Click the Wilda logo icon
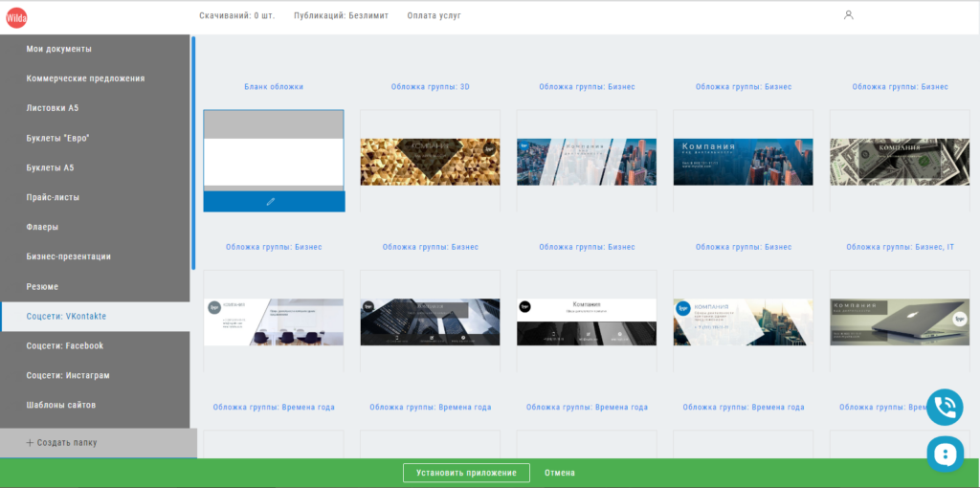The image size is (980, 488). 16,16
